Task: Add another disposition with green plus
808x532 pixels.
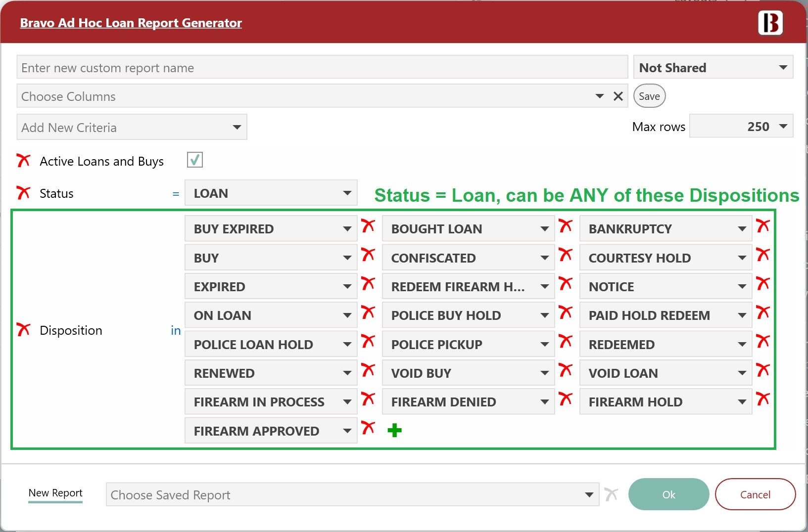Action: (x=394, y=431)
